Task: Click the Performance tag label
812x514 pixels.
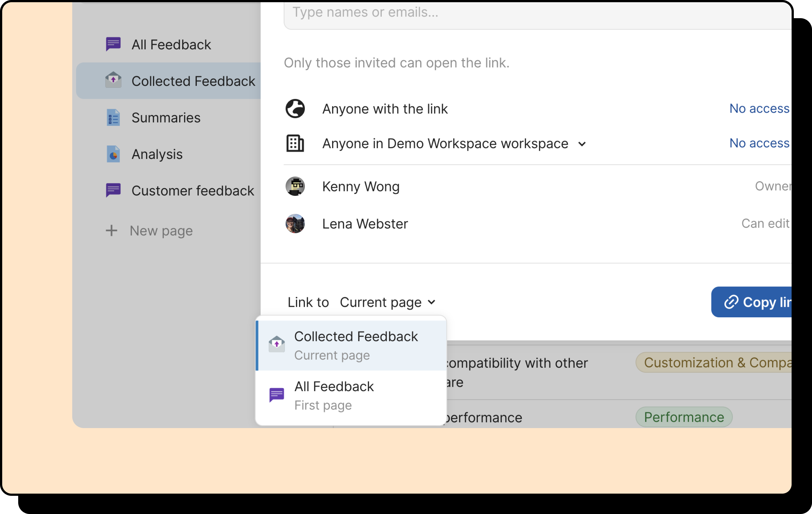Action: coord(684,417)
